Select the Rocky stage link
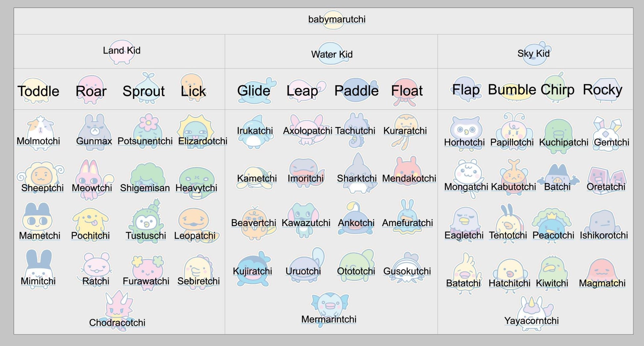This screenshot has width=644, height=346. pyautogui.click(x=602, y=90)
